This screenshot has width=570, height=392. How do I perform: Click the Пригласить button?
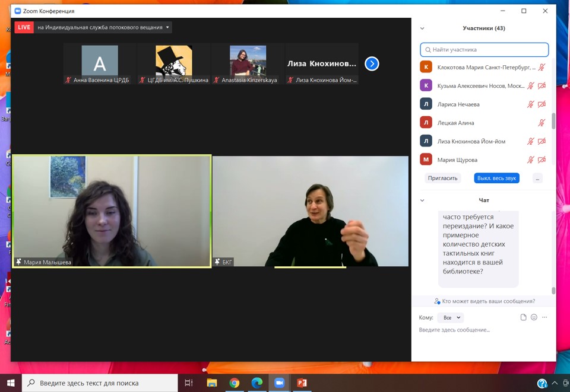pos(443,178)
